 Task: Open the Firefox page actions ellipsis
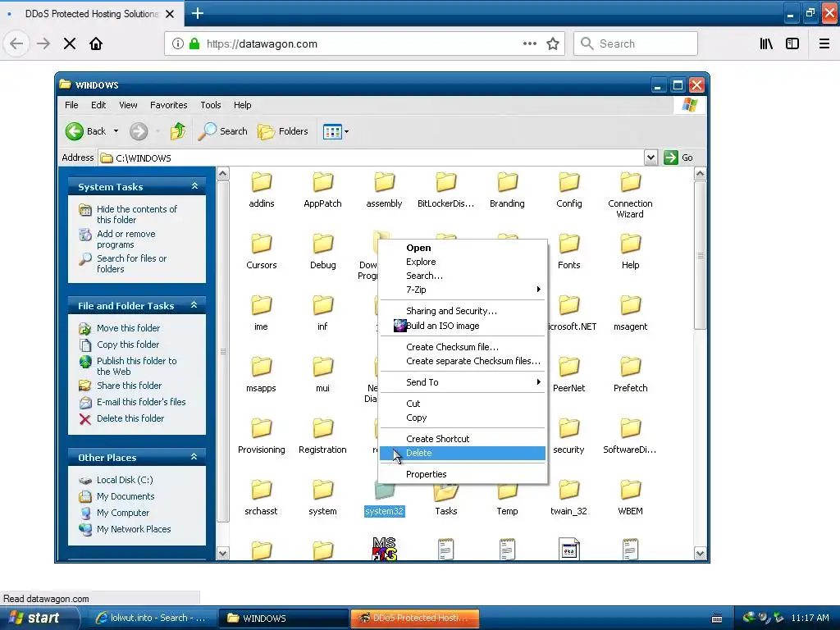[x=530, y=43]
